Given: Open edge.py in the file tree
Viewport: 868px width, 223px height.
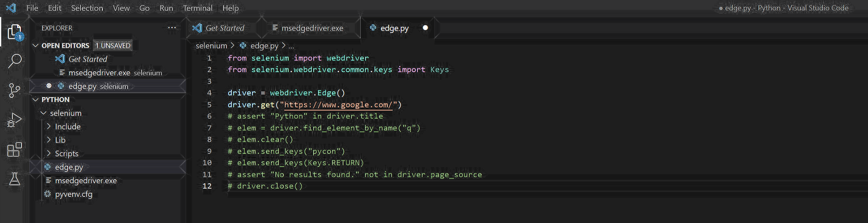Looking at the screenshot, I should coord(108,167).
